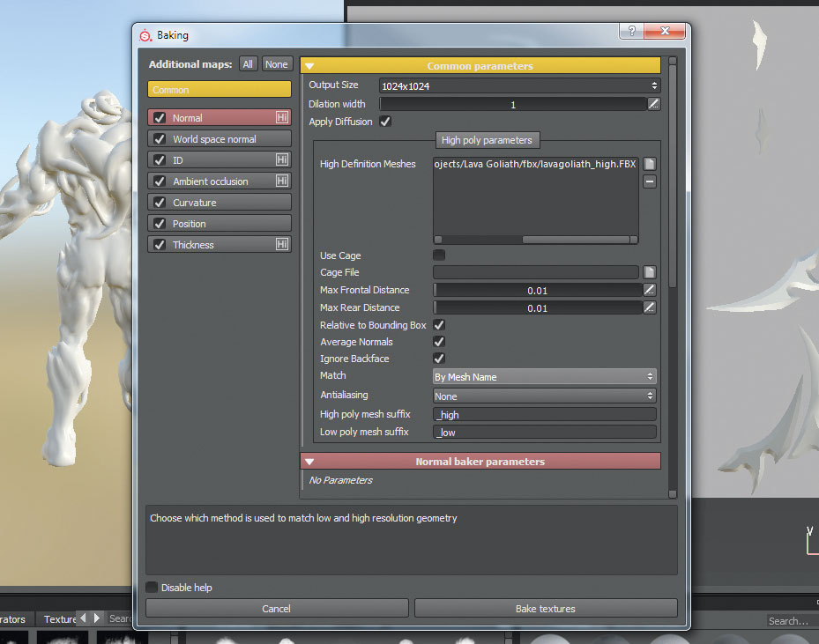Click Substance icon in Baking title bar

145,35
